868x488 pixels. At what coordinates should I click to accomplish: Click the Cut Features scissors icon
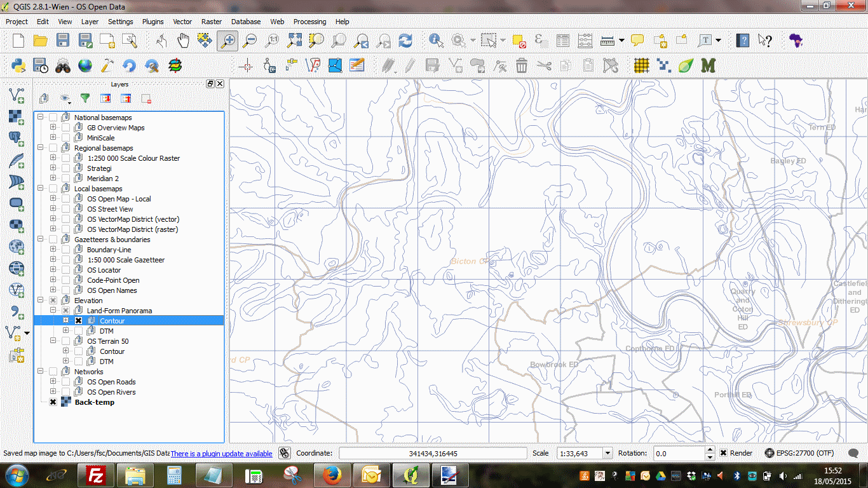(544, 65)
